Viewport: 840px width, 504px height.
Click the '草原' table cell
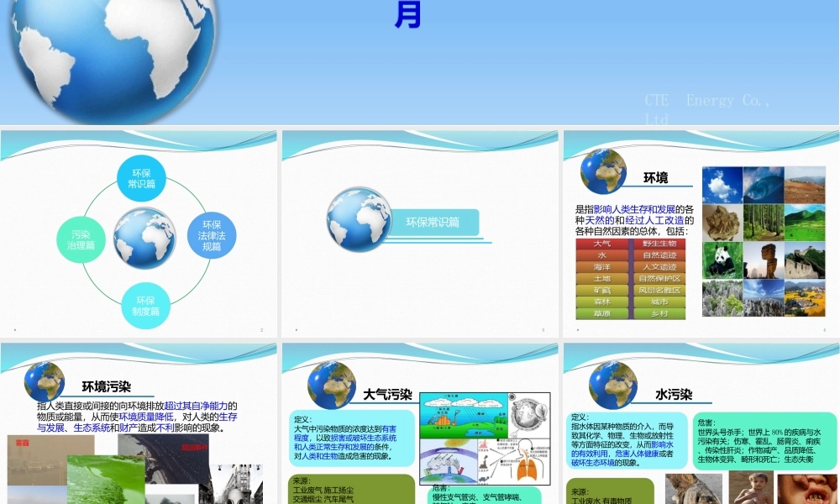602,314
